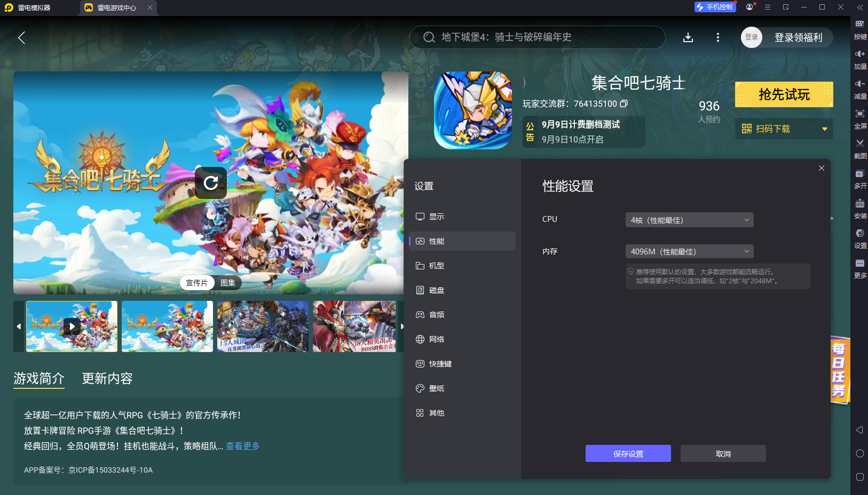Close the 雷电游戏中心 tab

click(150, 7)
